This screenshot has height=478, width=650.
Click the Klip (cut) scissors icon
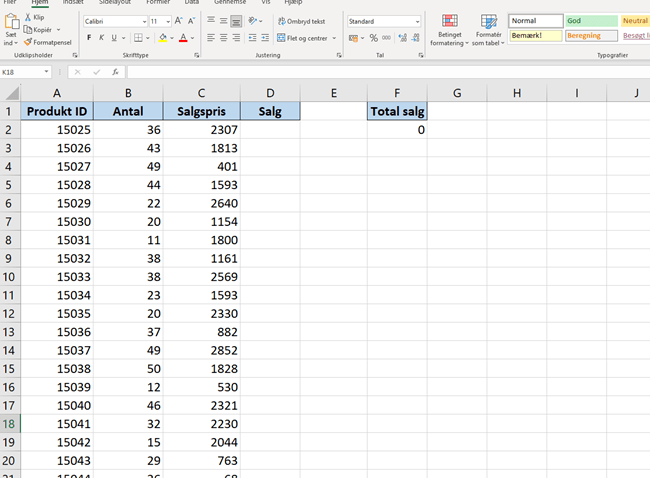28,18
